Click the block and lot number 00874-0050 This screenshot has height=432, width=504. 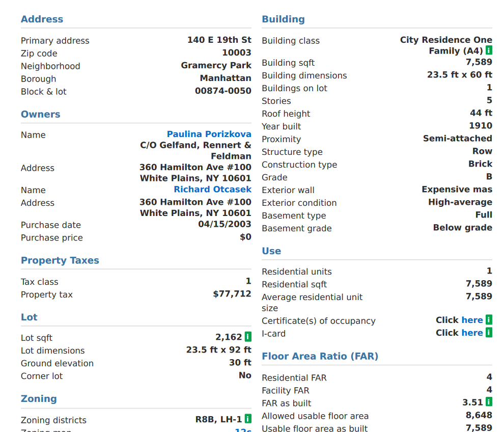tap(223, 91)
